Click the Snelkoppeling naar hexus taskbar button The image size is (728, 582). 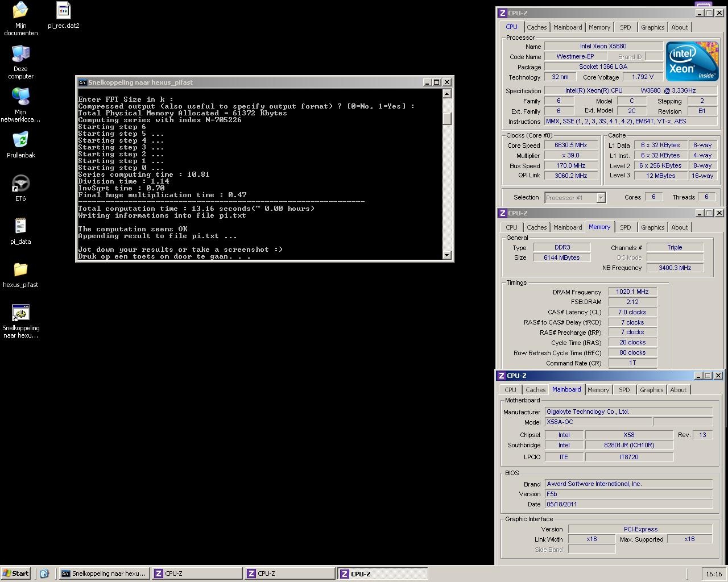[x=104, y=573]
